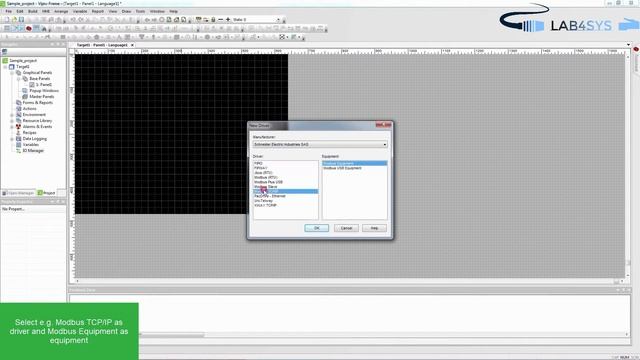This screenshot has width=640, height=360.
Task: Close the Panel1 document tab with the x
Action: (x=132, y=45)
